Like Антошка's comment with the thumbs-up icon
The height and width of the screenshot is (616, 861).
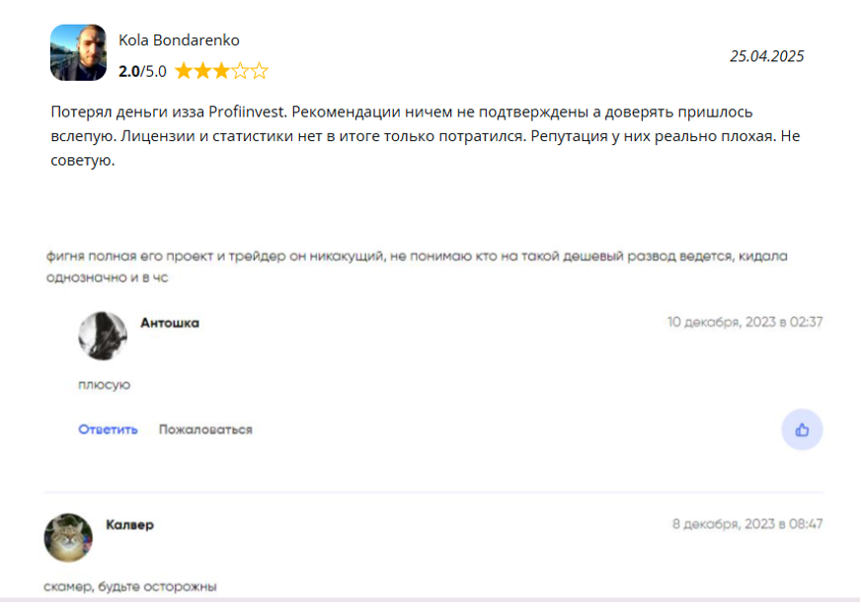pyautogui.click(x=802, y=429)
